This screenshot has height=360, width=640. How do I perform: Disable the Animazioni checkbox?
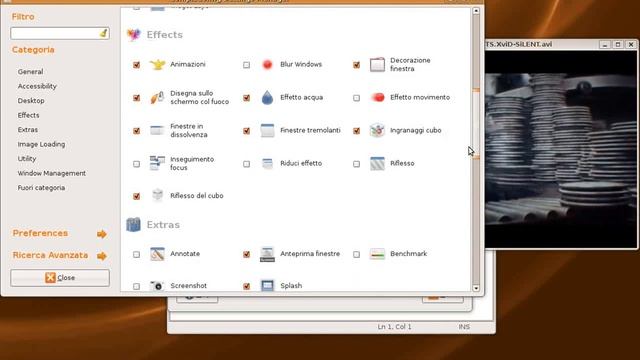136,65
